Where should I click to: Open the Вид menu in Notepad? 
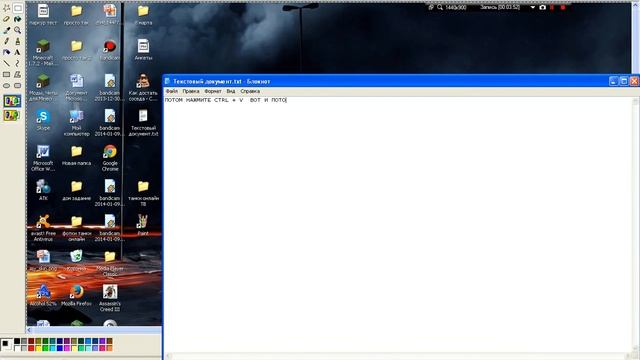pos(231,91)
